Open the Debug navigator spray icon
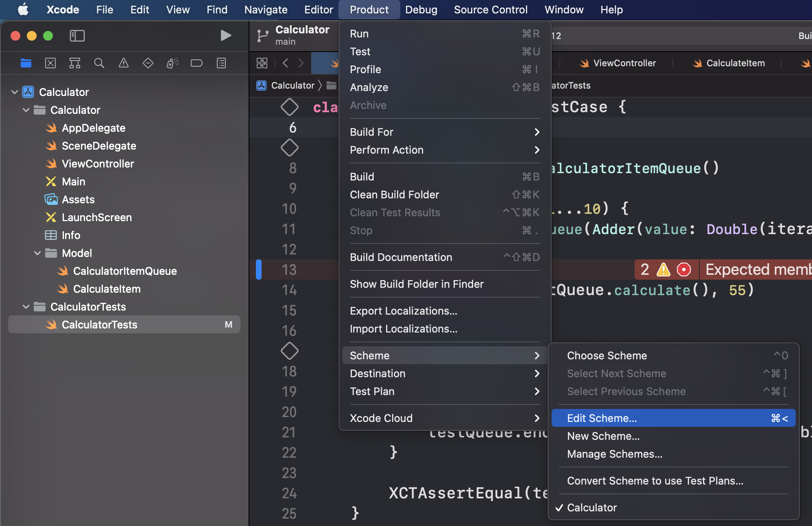This screenshot has width=812, height=526. tap(172, 63)
